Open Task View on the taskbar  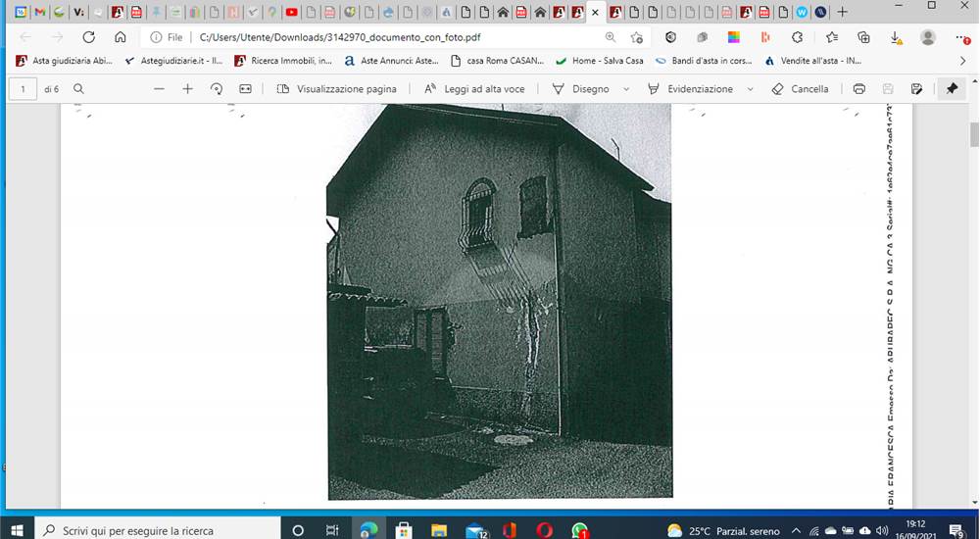(332, 531)
